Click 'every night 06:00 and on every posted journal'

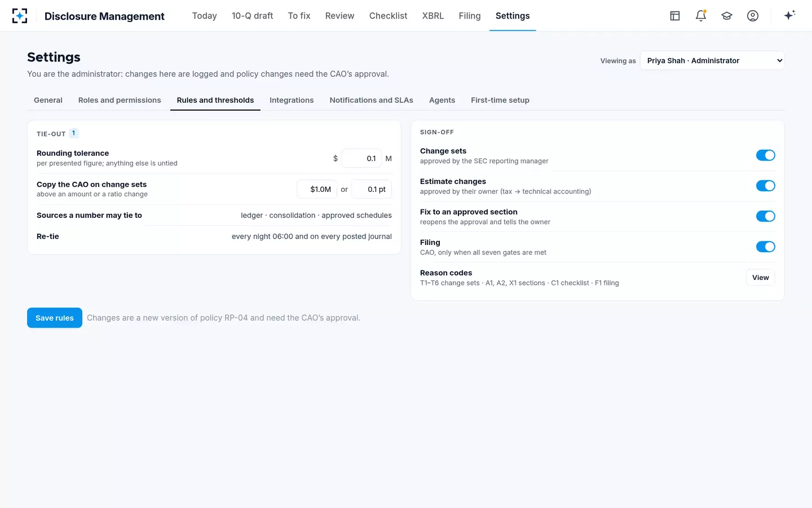(x=312, y=237)
